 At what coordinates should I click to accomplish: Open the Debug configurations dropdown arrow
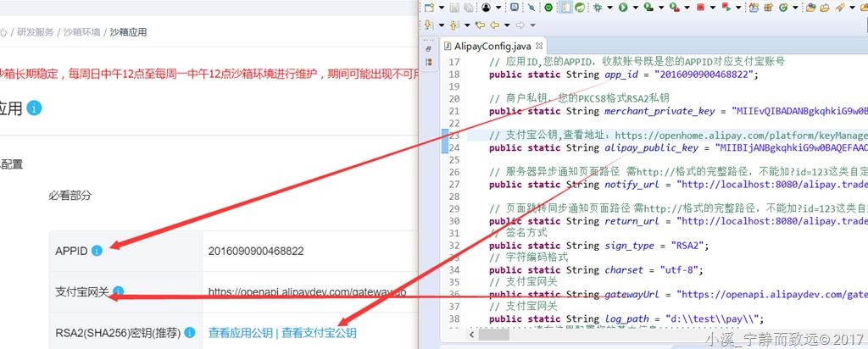610,7
